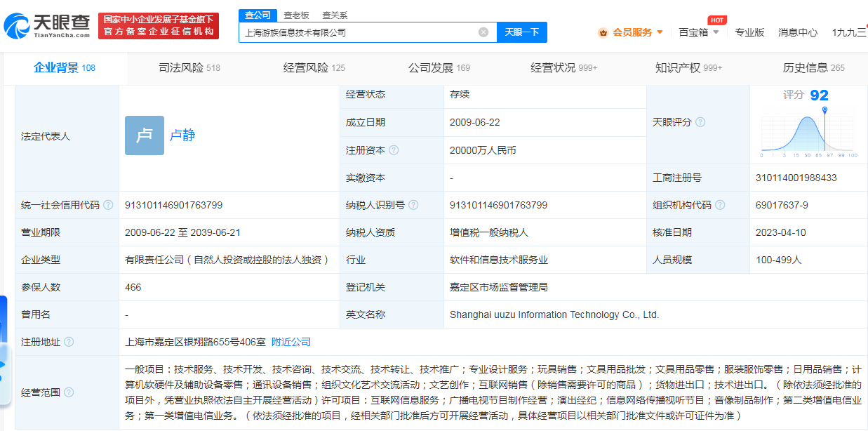Clear the search box text
The width and height of the screenshot is (868, 431).
(x=483, y=32)
